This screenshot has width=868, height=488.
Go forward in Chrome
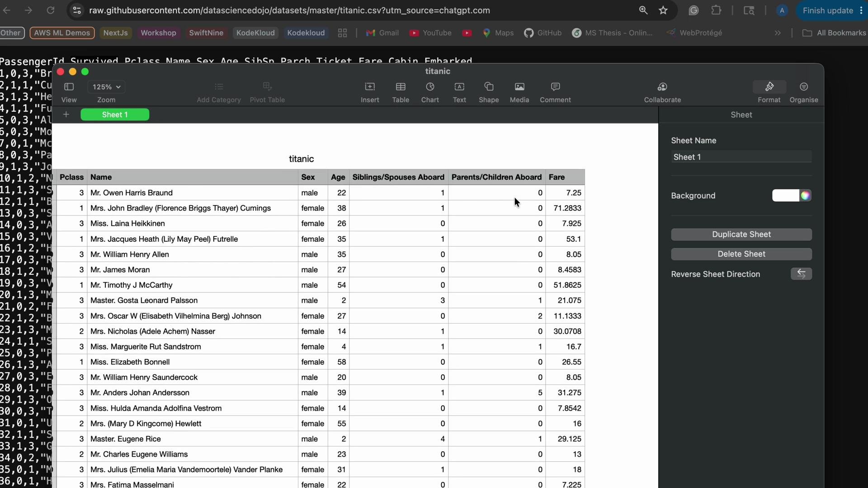tap(28, 10)
